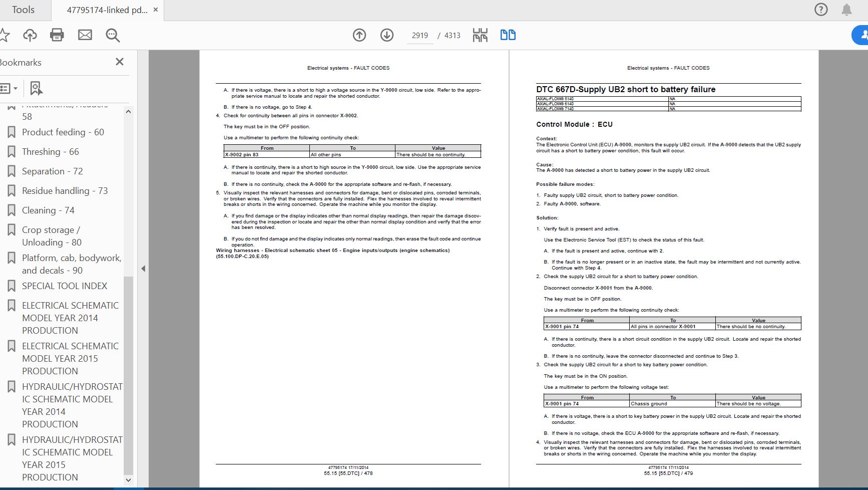Go to the next page arrow

[x=387, y=35]
